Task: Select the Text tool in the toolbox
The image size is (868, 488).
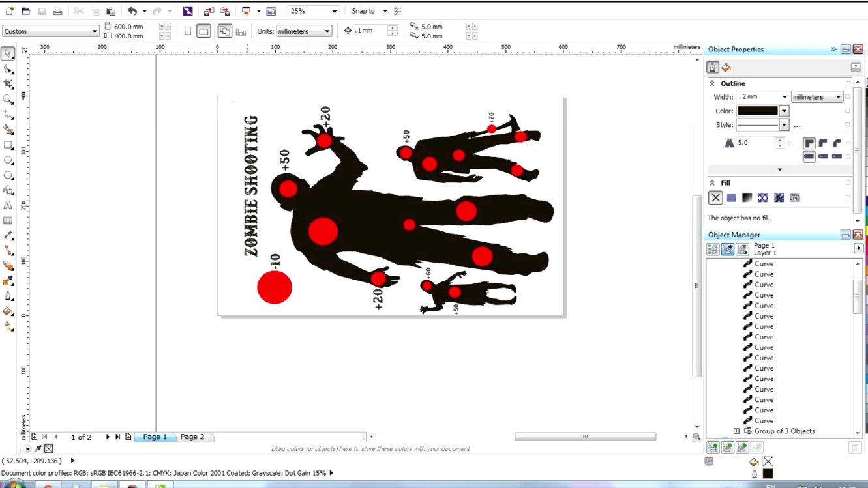Action: (8, 205)
